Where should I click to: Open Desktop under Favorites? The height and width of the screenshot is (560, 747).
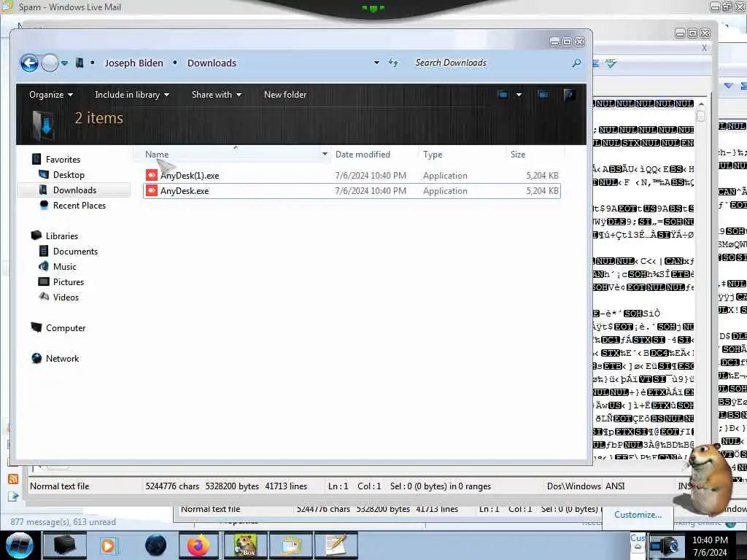(69, 175)
